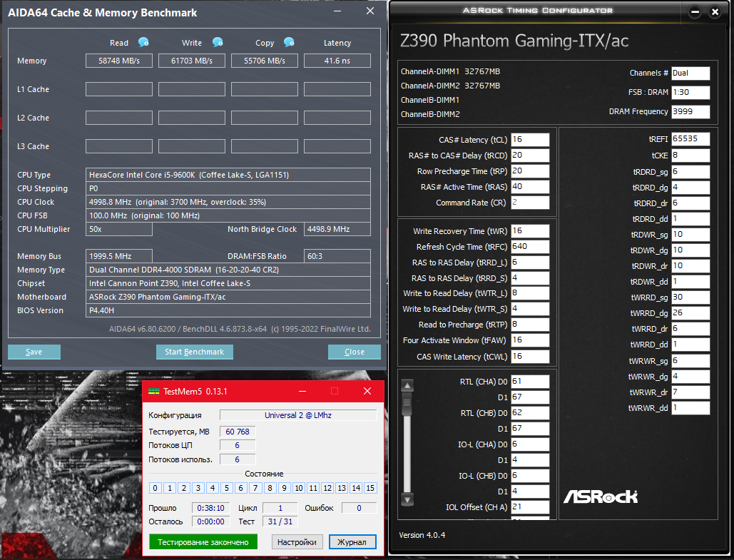The image size is (734, 560).
Task: Click scrollbar down arrow in Timing Configurator
Action: coord(407,499)
